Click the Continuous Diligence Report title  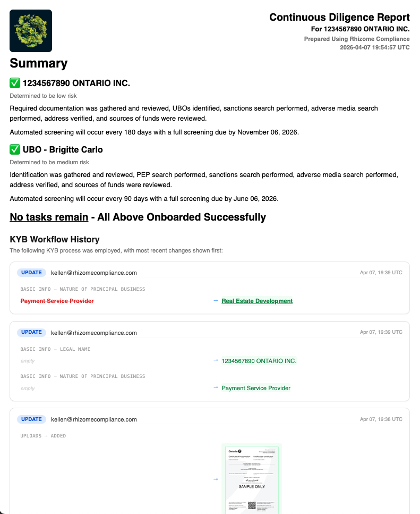pyautogui.click(x=339, y=17)
